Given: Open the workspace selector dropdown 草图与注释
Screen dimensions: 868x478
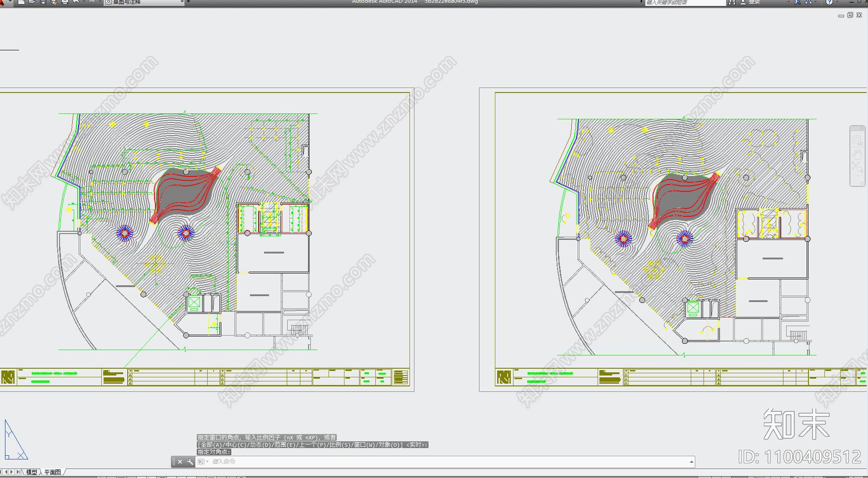Looking at the screenshot, I should point(144,2).
